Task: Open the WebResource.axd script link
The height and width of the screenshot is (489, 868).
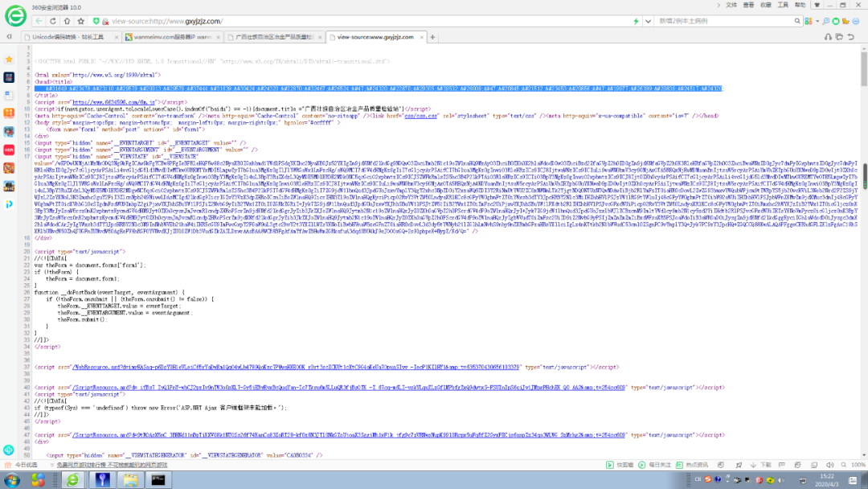Action: [x=296, y=368]
